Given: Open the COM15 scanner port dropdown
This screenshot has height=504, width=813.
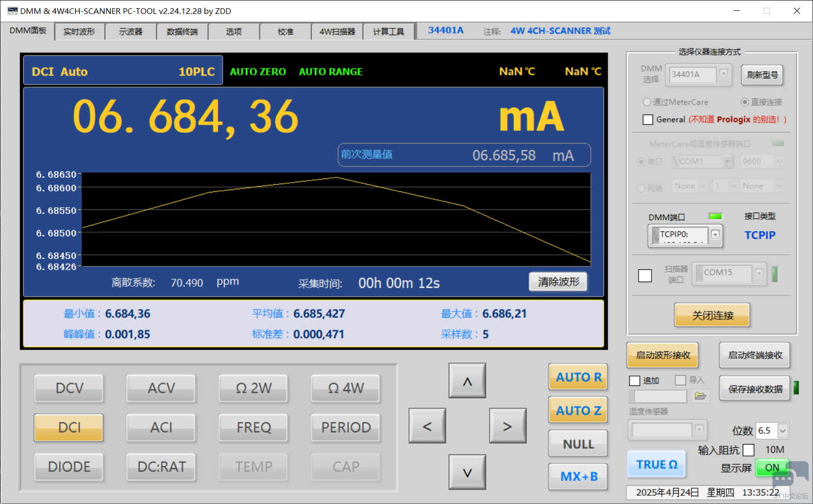Looking at the screenshot, I should click(759, 273).
